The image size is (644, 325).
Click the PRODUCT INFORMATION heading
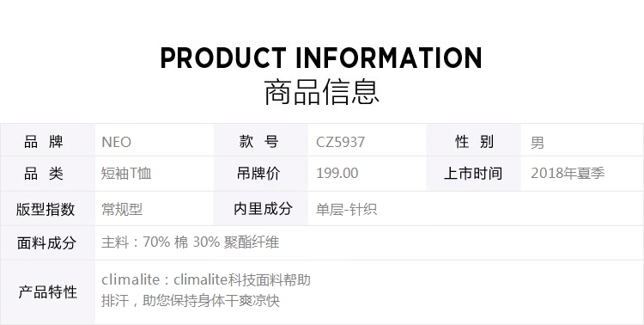point(321,58)
